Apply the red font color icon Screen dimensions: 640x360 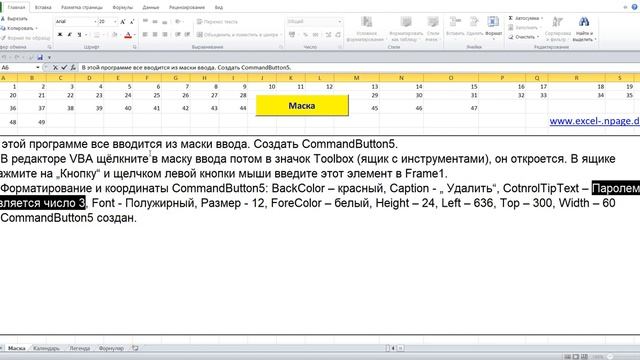coord(128,35)
